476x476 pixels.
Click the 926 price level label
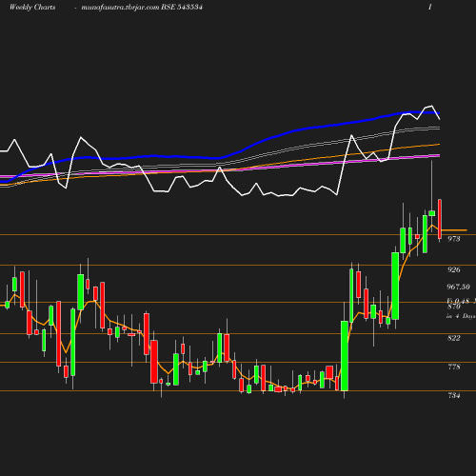tap(453, 269)
